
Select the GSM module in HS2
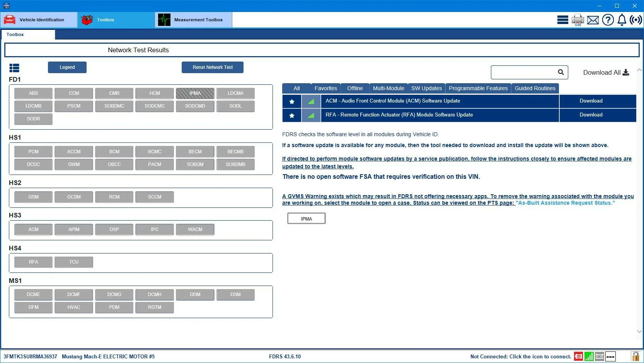tap(34, 197)
